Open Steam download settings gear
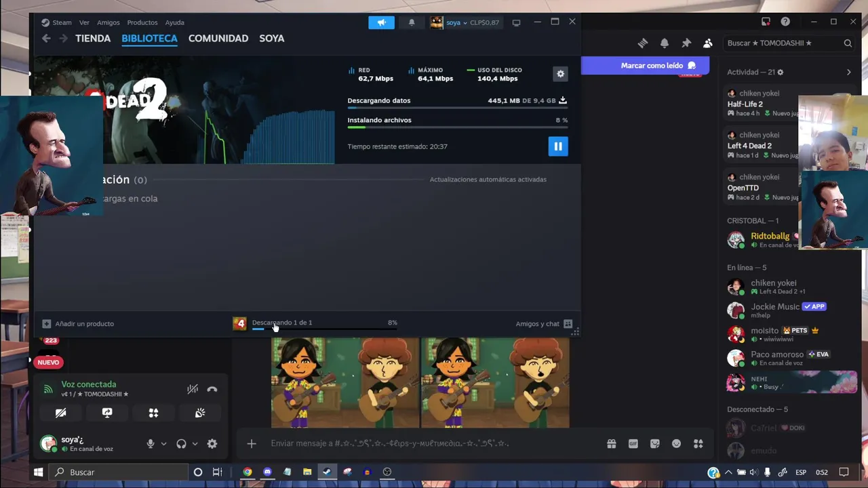Viewport: 868px width, 488px height. 560,74
